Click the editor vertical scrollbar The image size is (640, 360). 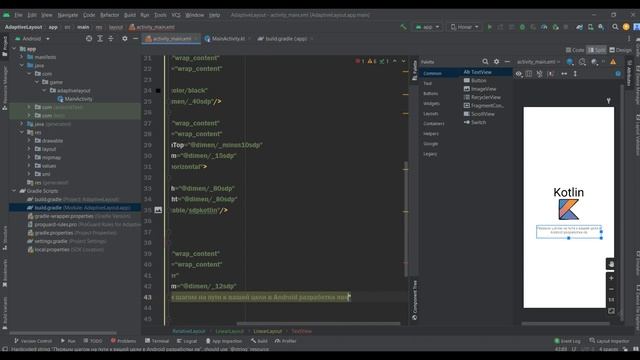pos(405,218)
